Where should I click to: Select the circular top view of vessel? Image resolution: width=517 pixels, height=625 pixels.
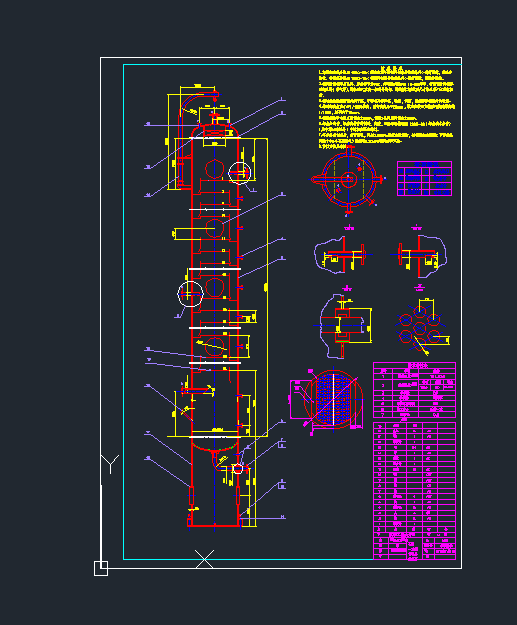coord(348,180)
